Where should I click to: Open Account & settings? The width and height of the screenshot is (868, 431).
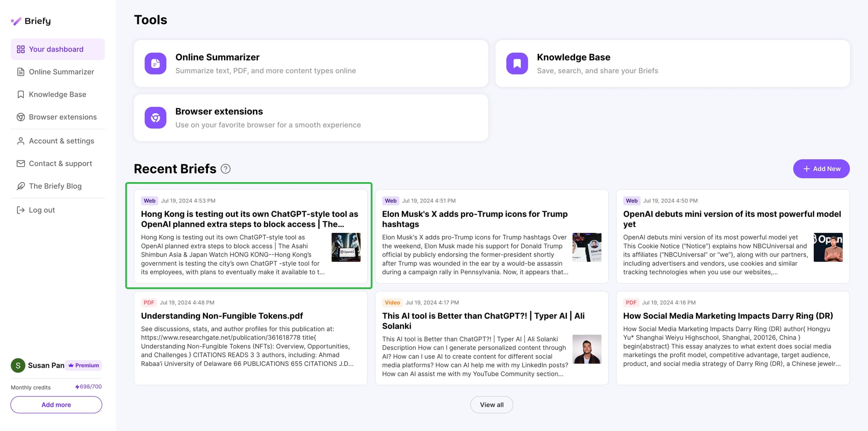(x=58, y=141)
